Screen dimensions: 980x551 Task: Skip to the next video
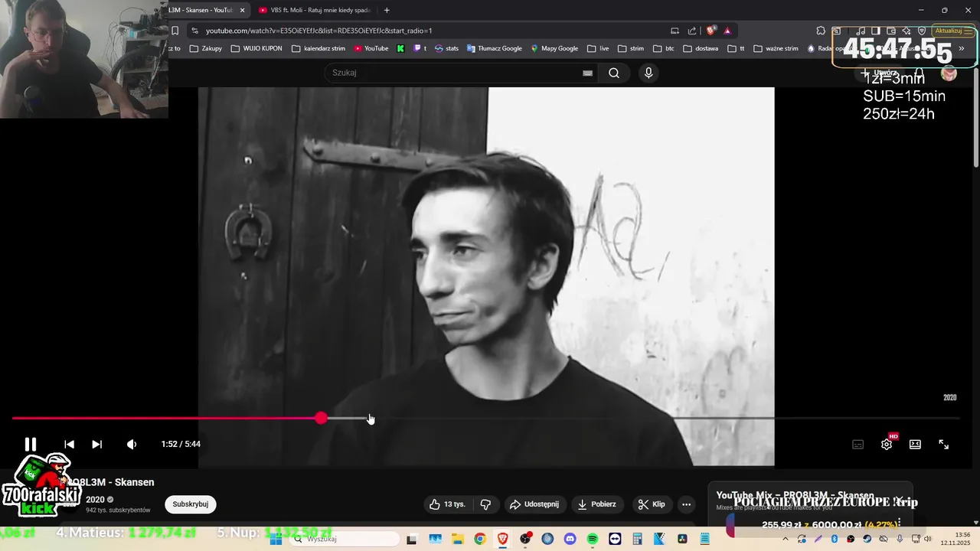[x=96, y=444]
